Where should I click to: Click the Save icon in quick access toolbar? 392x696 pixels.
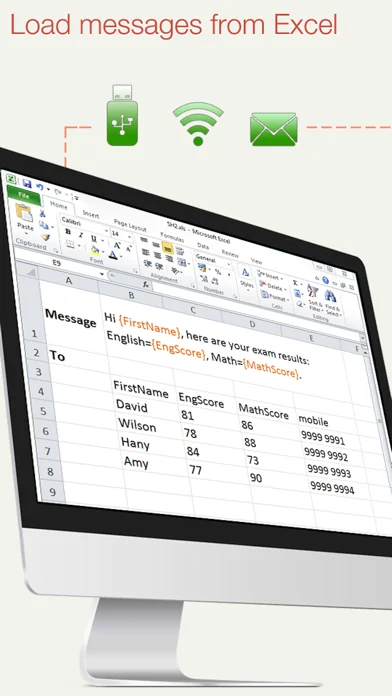(27, 183)
